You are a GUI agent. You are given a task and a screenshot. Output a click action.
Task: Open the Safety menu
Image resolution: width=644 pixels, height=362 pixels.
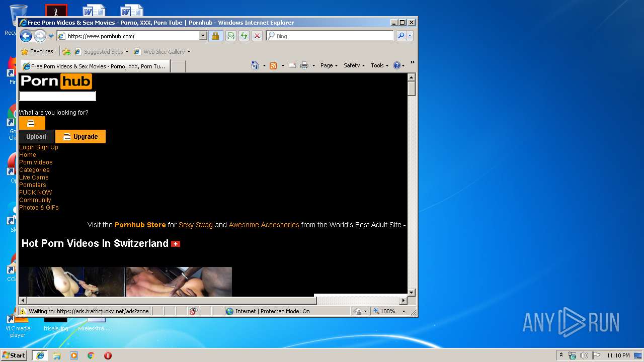tap(354, 65)
